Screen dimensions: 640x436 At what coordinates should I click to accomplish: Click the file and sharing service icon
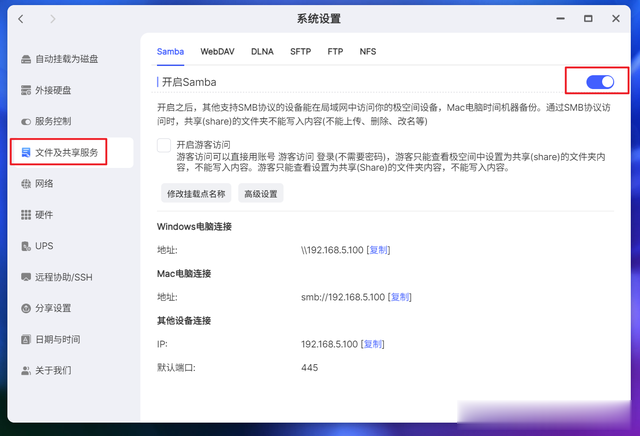click(26, 153)
